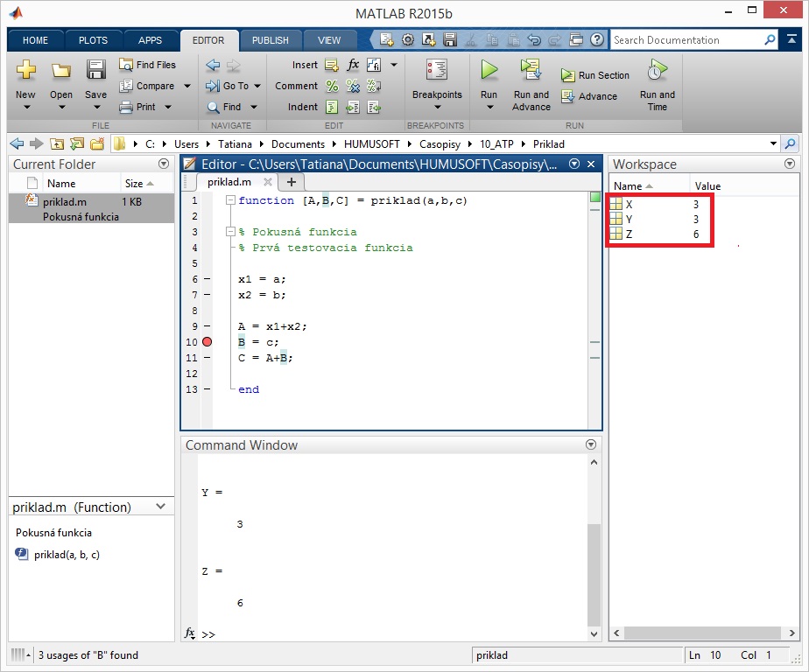This screenshot has width=809, height=672.
Task: Click the Advance button
Action: click(589, 96)
